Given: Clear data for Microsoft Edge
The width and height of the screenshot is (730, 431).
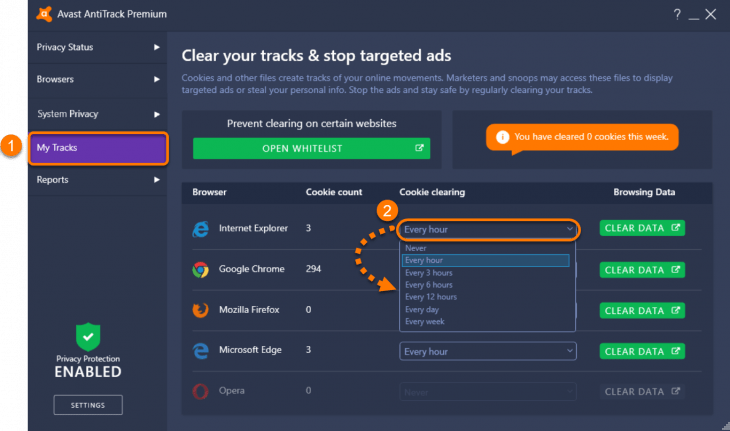Looking at the screenshot, I should (642, 351).
